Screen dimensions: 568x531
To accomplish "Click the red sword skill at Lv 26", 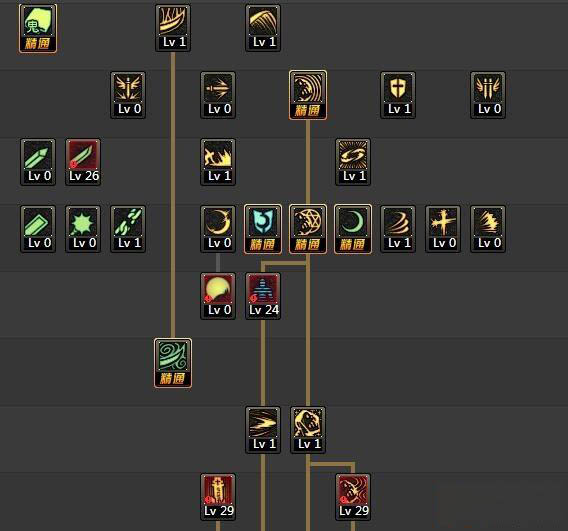I will [x=83, y=162].
